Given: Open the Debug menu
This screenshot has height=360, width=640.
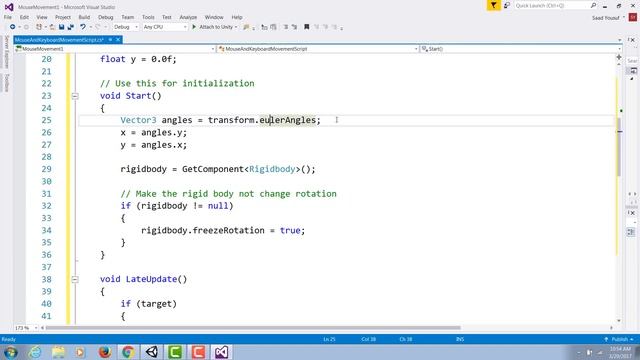Looking at the screenshot, I should point(105,17).
